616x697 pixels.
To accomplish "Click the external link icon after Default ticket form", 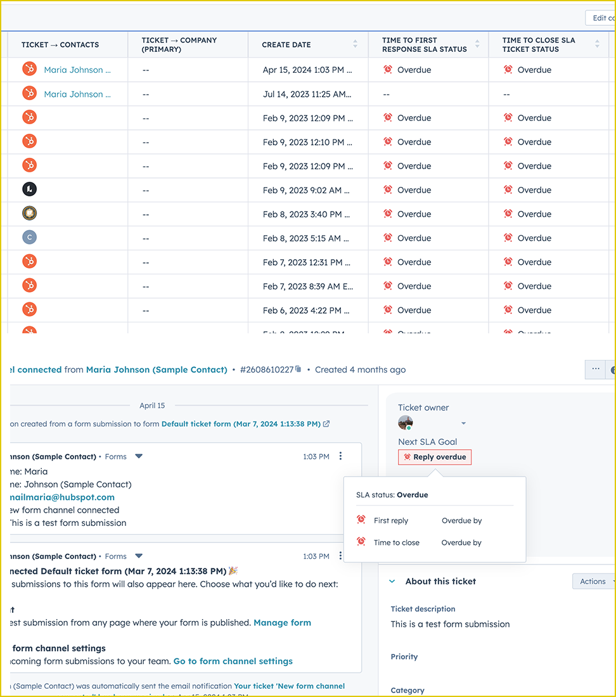I will (326, 424).
